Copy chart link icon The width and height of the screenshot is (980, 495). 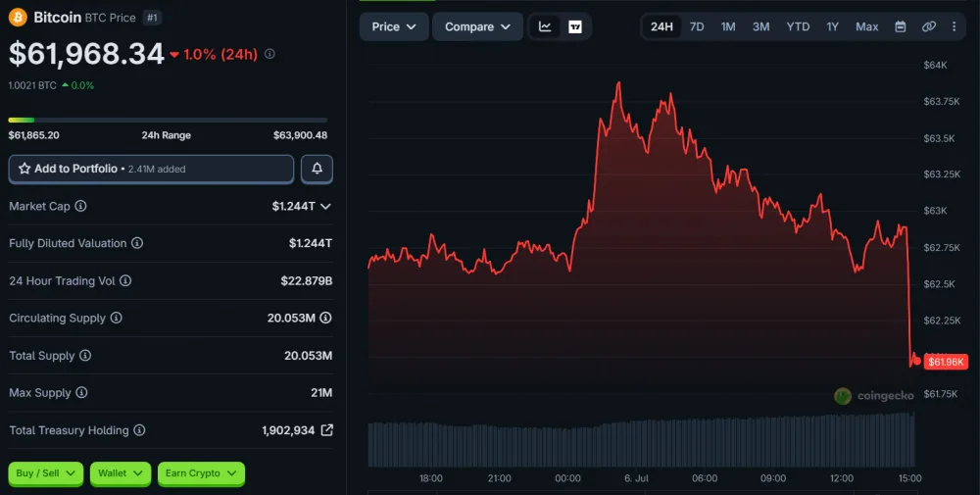(x=929, y=26)
